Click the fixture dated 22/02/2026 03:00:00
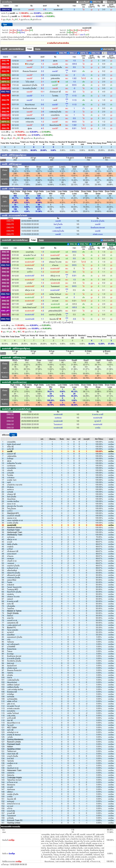The image size is (116, 868). (x=58, y=221)
